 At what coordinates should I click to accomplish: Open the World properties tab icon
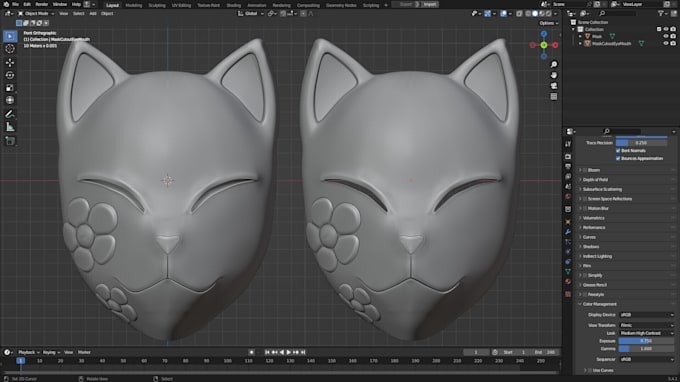(568, 196)
